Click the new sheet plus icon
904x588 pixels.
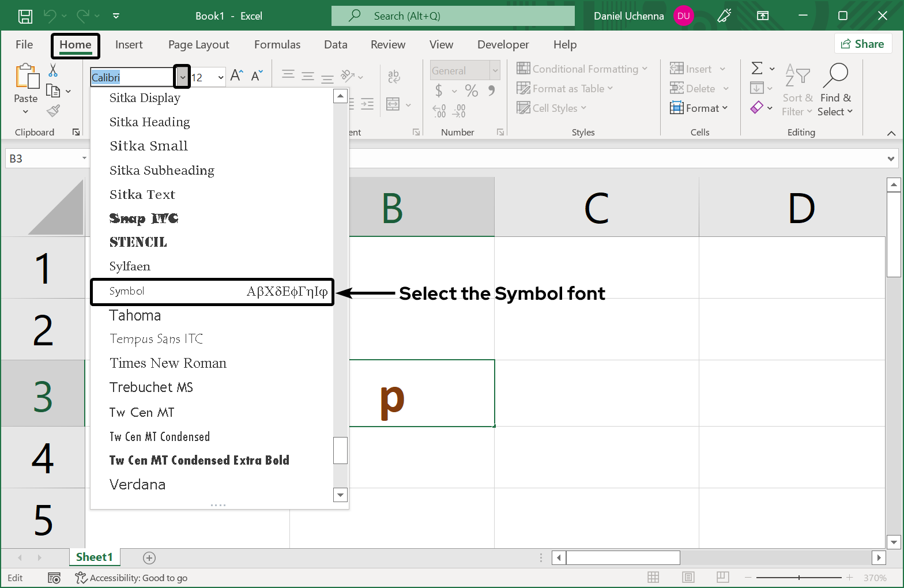(x=149, y=557)
